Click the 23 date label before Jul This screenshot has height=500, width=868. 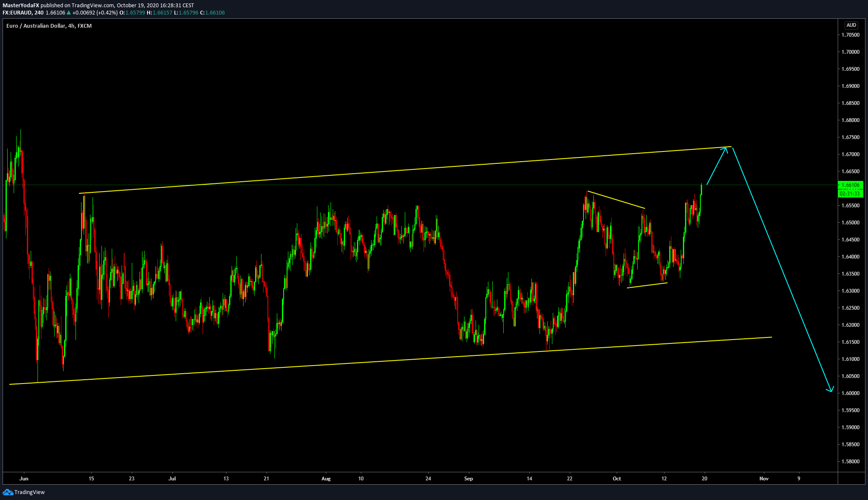(132, 479)
